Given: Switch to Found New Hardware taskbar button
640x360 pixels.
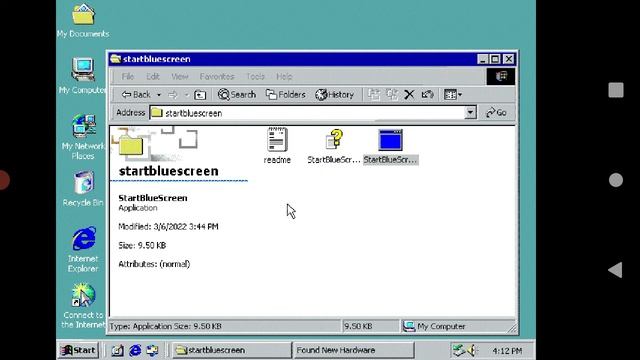Looking at the screenshot, I should pos(354,350).
